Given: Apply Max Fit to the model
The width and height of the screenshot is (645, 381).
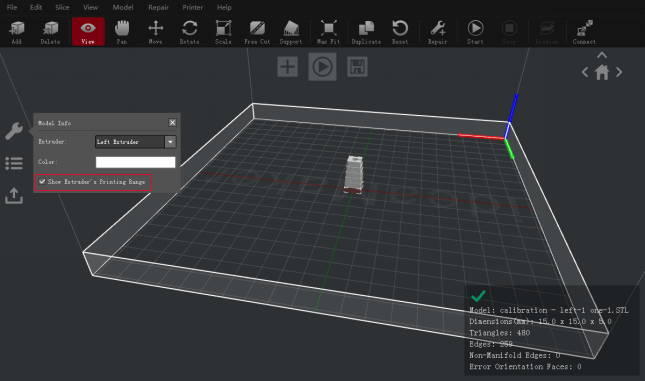Looking at the screenshot, I should [329, 32].
